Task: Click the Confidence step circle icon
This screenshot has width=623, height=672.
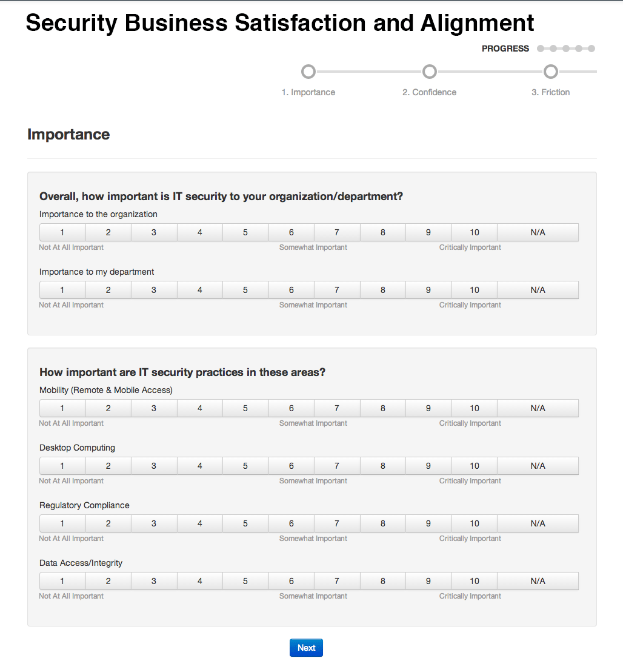Action: point(430,72)
